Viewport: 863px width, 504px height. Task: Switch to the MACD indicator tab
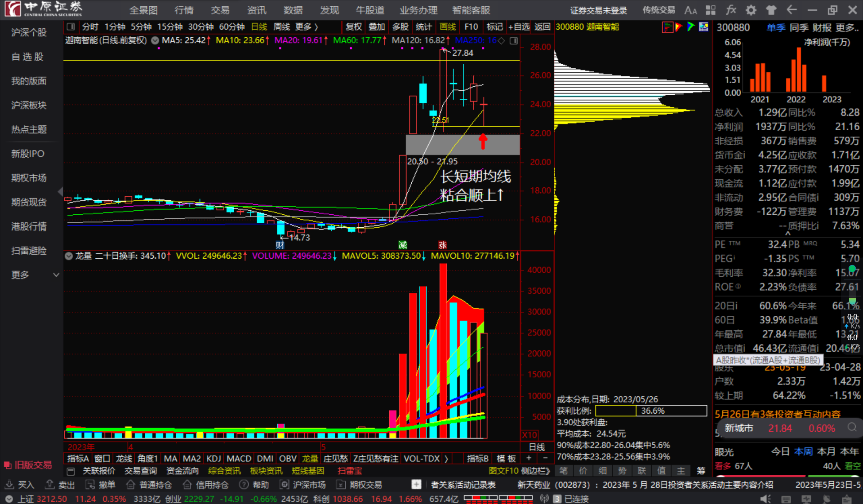click(x=239, y=459)
